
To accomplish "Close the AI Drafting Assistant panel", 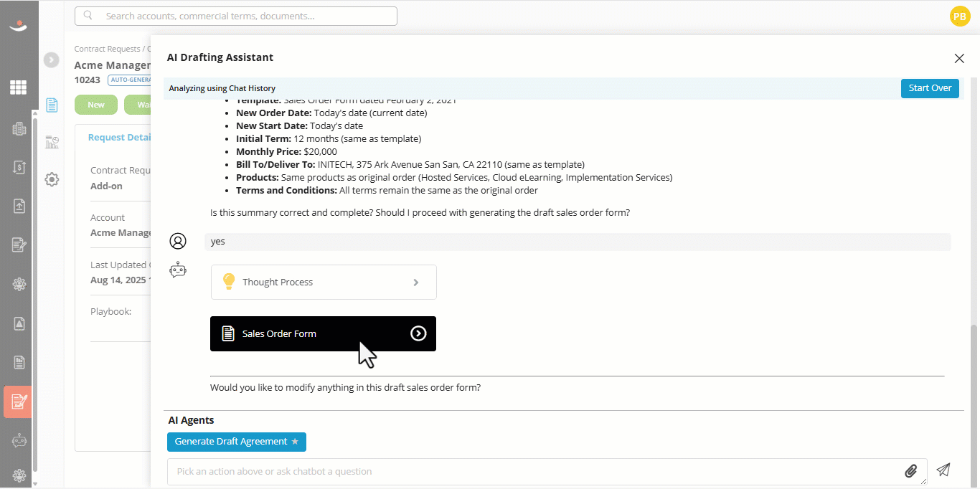I will [959, 59].
